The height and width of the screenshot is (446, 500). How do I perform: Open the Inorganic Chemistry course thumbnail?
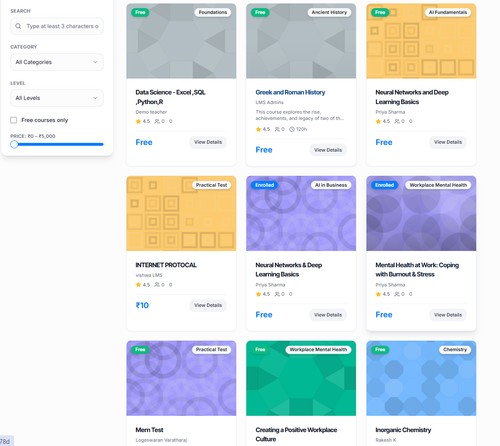[421, 378]
